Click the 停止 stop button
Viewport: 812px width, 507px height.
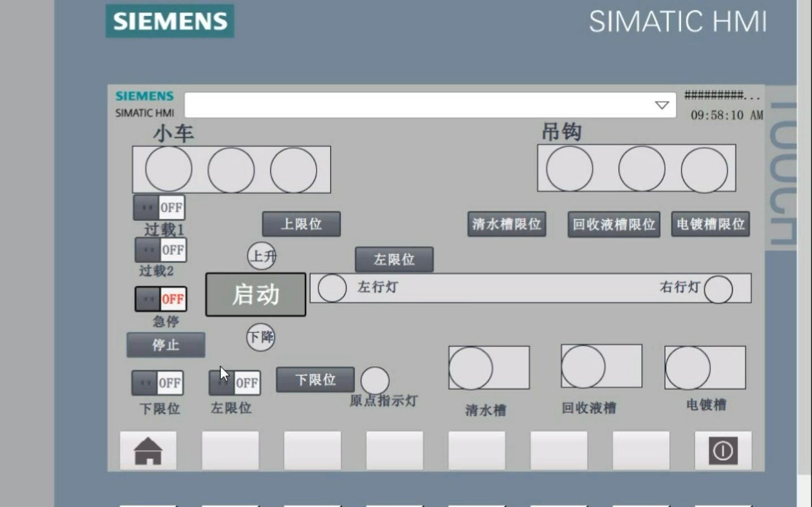(x=166, y=345)
